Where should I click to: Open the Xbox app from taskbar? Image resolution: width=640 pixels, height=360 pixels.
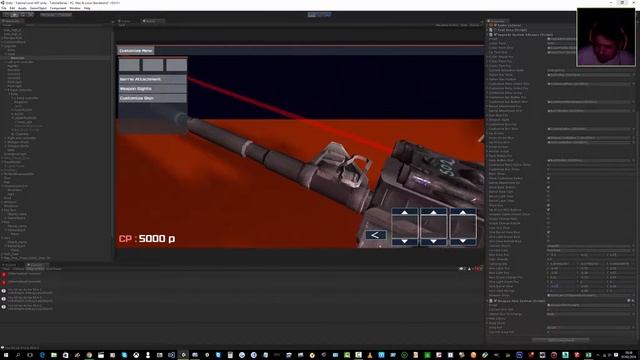click(x=136, y=355)
